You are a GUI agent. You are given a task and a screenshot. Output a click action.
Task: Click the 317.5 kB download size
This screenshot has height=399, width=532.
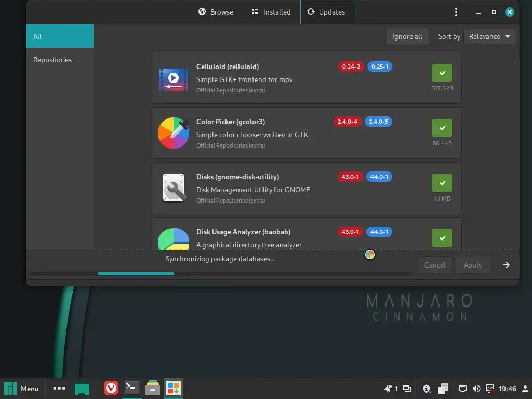(442, 88)
